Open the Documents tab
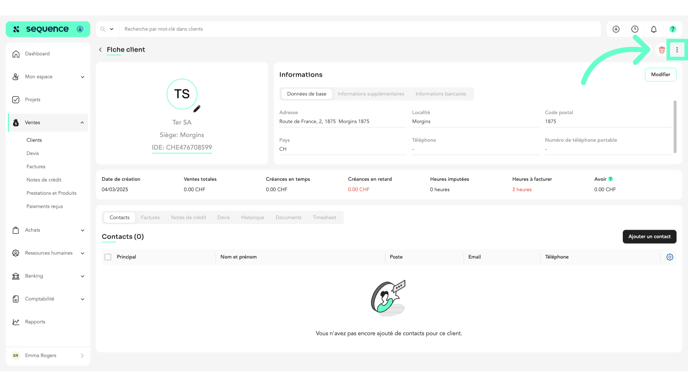Image resolution: width=688 pixels, height=387 pixels. (x=288, y=218)
